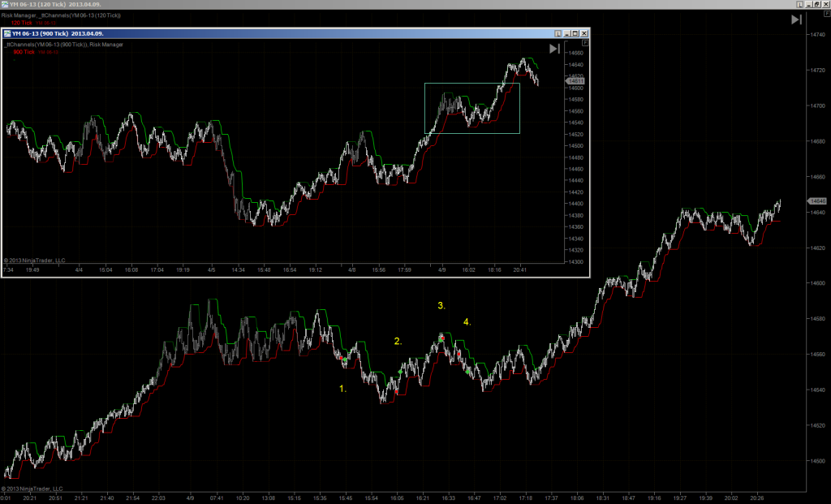
Task: Maximize the 900 Tick chart window
Action: [575, 33]
